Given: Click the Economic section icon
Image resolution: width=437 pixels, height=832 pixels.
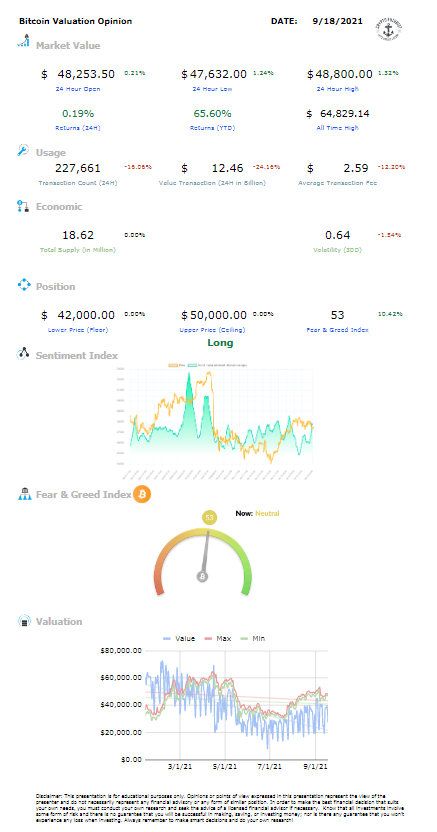Looking at the screenshot, I should tap(22, 206).
